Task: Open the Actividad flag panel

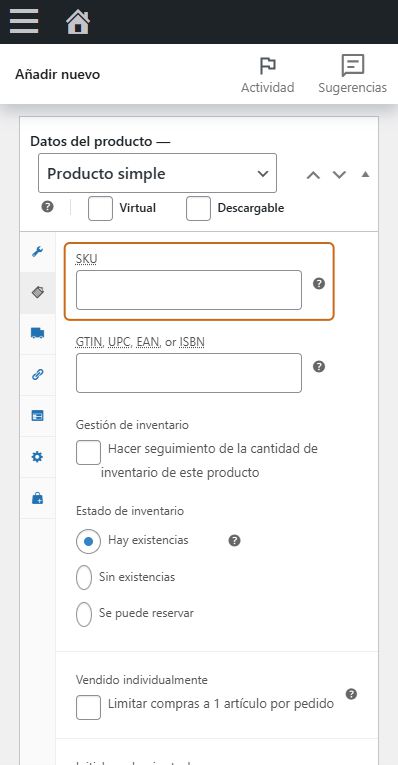Action: tap(268, 75)
